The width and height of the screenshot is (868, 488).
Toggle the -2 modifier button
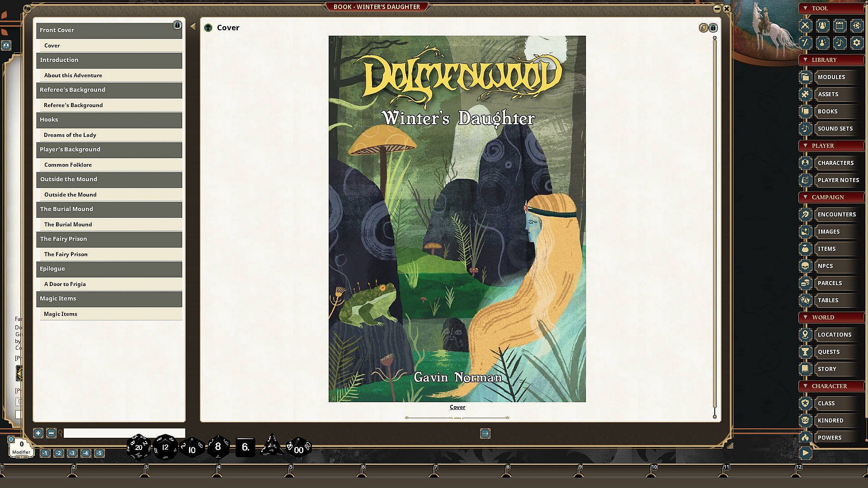[x=59, y=453]
